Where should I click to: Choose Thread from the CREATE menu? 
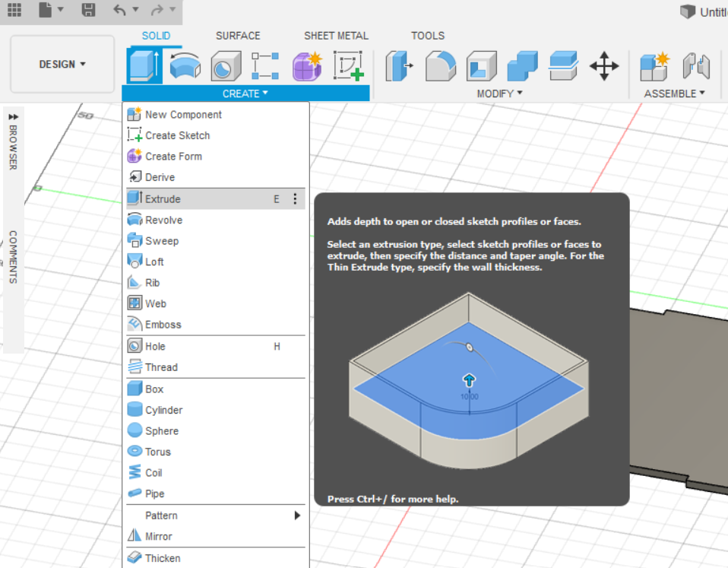click(216, 367)
